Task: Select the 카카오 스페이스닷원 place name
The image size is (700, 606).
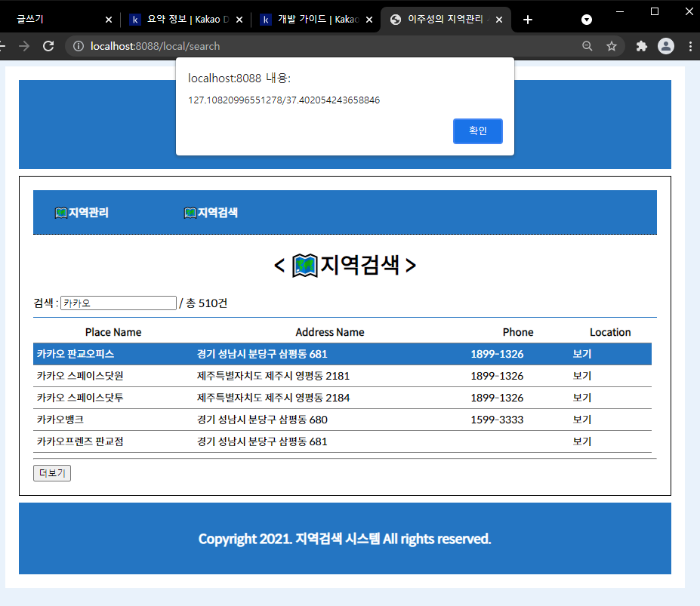Action: pos(80,376)
